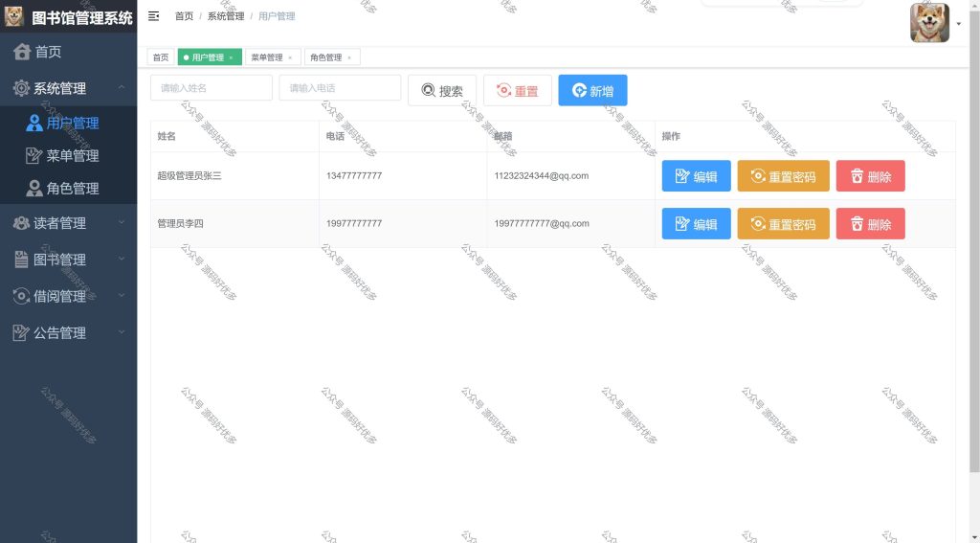
Task: Close the 用户管理 tab with its x
Action: point(231,57)
